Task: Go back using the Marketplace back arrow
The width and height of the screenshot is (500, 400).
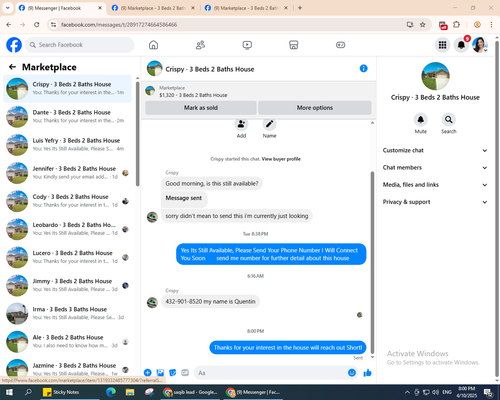Action: pyautogui.click(x=12, y=67)
